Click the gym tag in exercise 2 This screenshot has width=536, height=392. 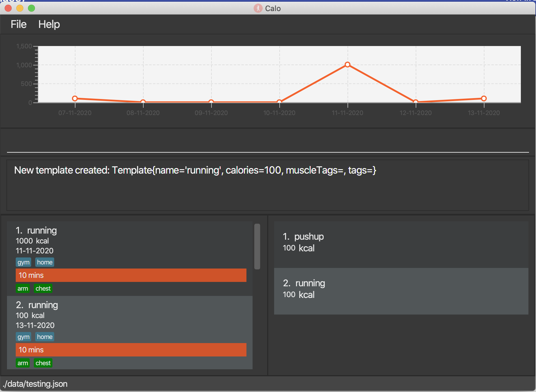23,337
